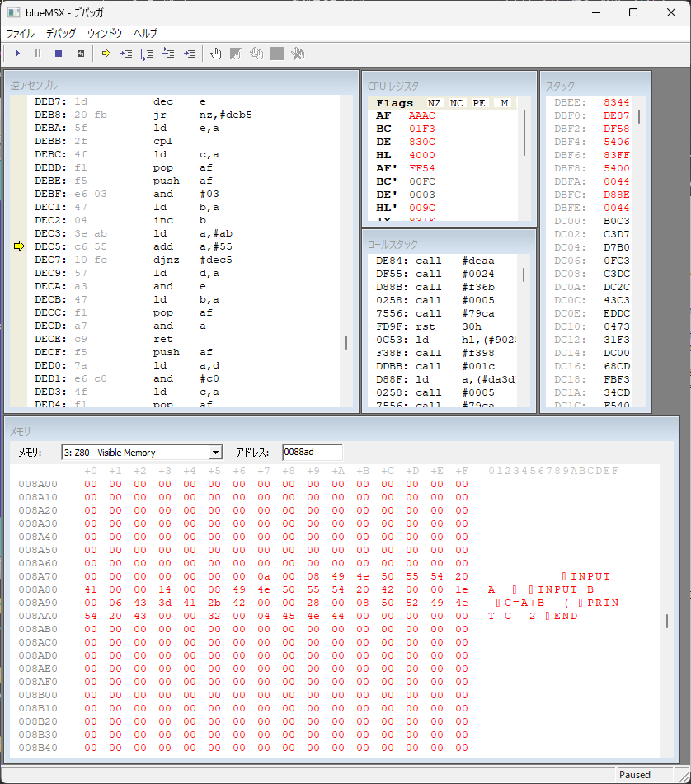
Task: Select the HL register value 4000
Action: tap(421, 155)
